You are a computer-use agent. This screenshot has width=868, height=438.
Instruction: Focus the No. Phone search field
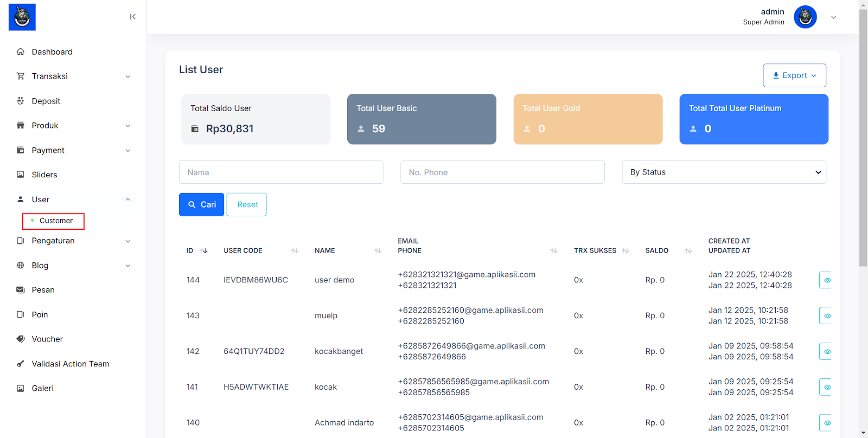click(502, 172)
